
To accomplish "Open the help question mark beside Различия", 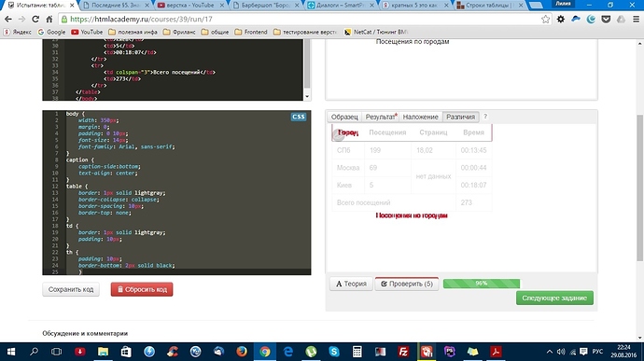I will click(x=485, y=117).
